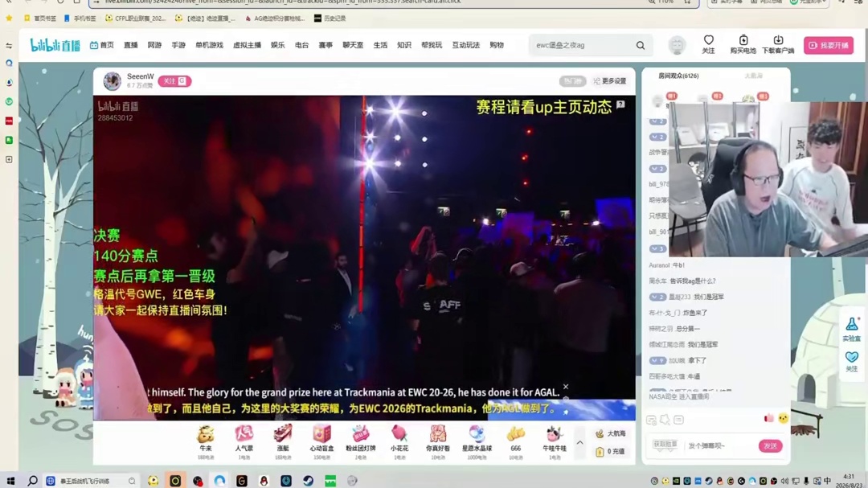Click the help icon on the video's top corner
Image resolution: width=868 pixels, height=488 pixels.
pos(620,105)
